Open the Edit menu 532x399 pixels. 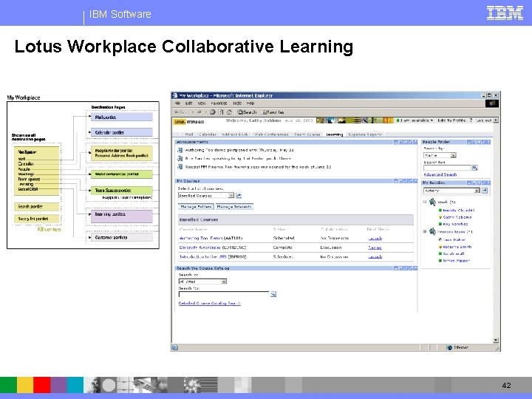click(188, 103)
